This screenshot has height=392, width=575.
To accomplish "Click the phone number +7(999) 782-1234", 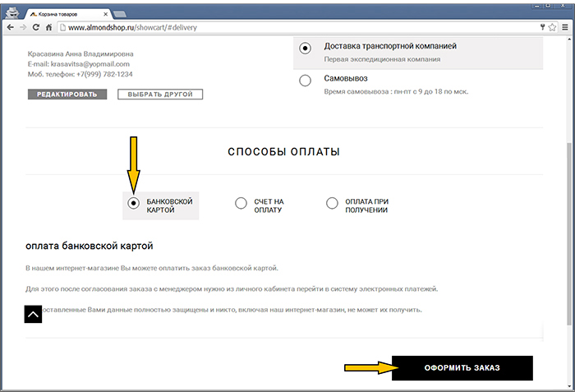I will click(104, 74).
